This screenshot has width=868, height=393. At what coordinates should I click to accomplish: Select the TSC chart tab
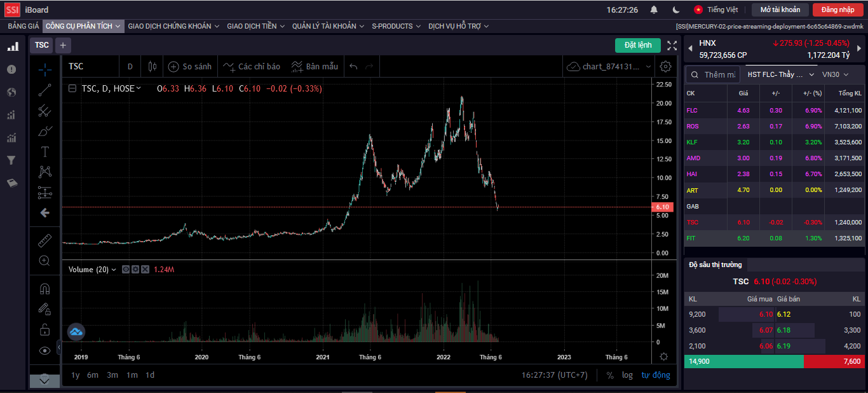coord(41,45)
